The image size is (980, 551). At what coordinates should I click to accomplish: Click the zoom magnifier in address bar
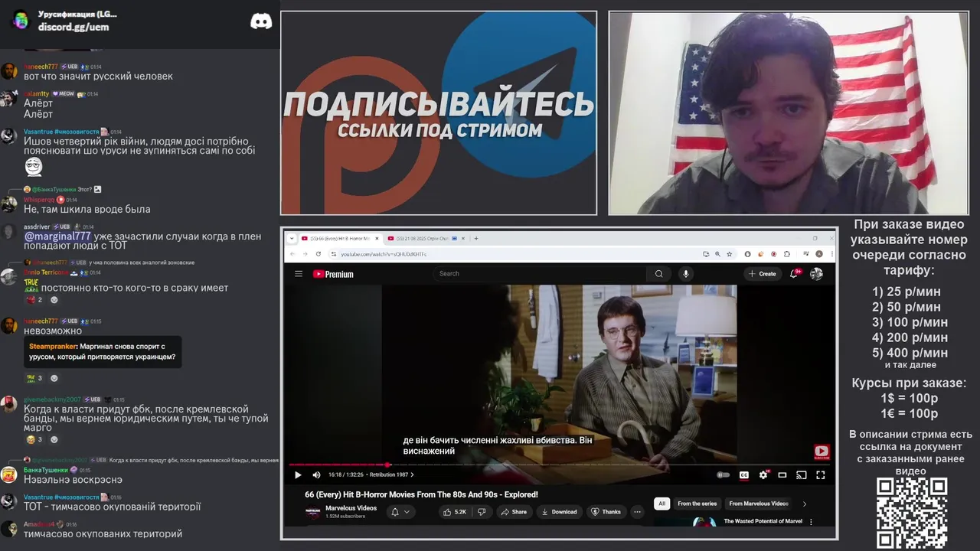(717, 254)
